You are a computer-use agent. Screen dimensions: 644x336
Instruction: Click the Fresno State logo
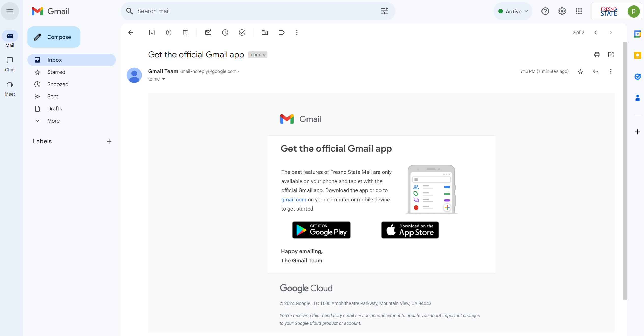(x=609, y=11)
